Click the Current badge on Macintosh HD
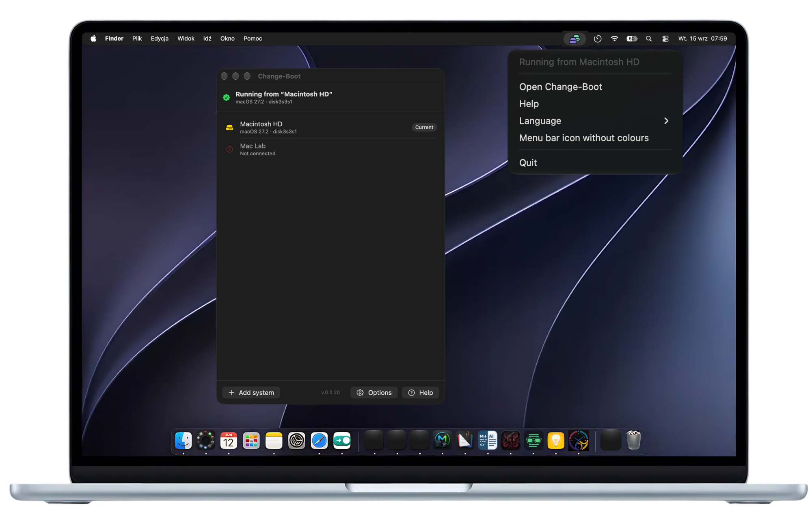812x528 pixels. [x=424, y=128]
